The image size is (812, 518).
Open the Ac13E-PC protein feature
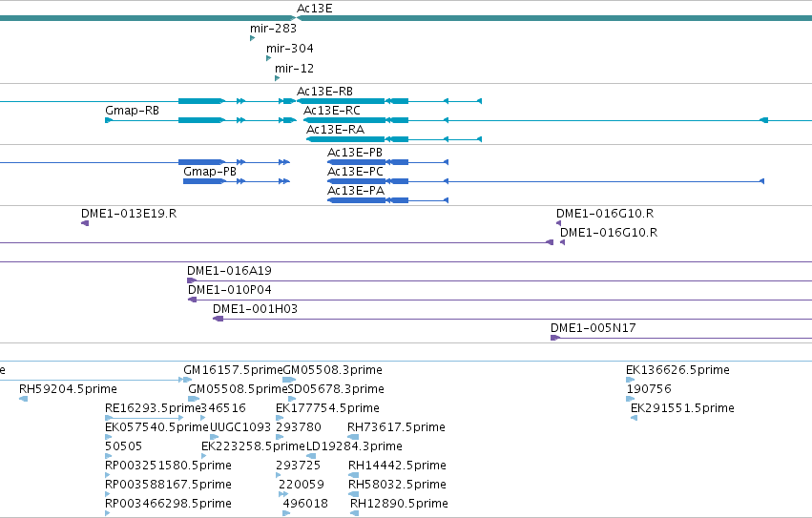pyautogui.click(x=355, y=172)
